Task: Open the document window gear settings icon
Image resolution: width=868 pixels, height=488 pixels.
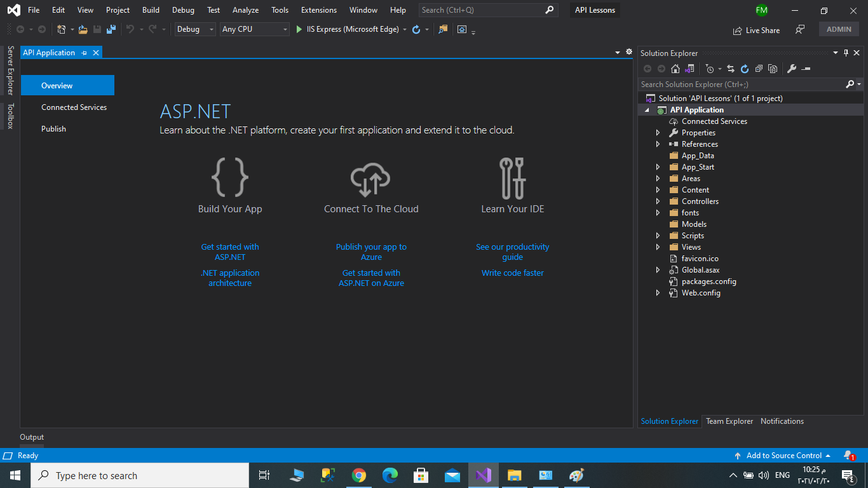Action: [629, 52]
